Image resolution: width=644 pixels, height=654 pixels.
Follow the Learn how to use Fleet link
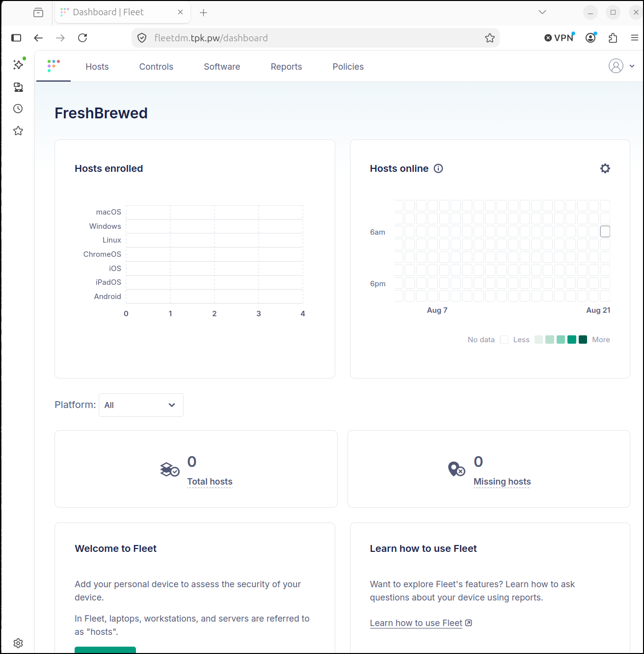pyautogui.click(x=416, y=623)
